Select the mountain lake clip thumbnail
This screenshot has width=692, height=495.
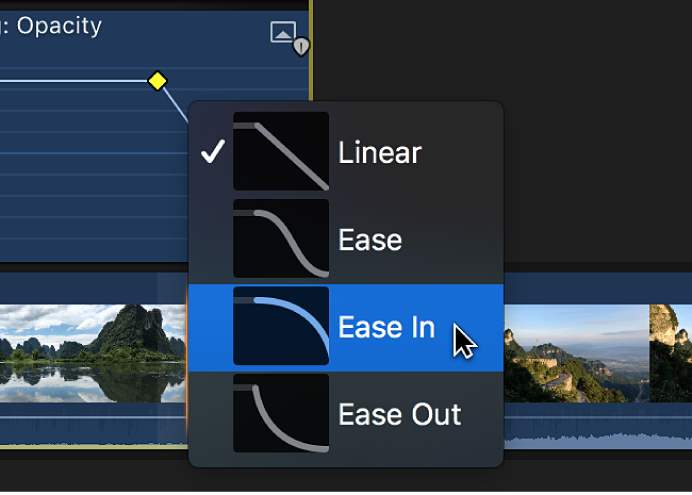(90, 345)
